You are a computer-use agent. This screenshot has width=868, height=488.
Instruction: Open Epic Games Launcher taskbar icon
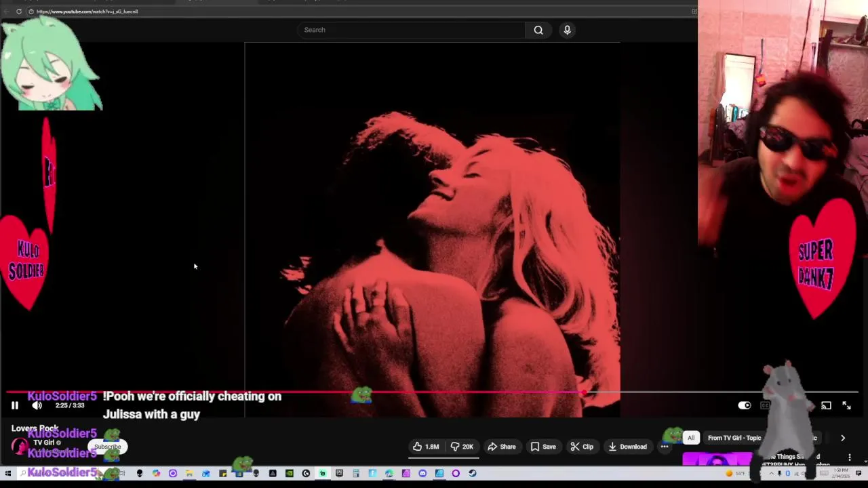339,473
